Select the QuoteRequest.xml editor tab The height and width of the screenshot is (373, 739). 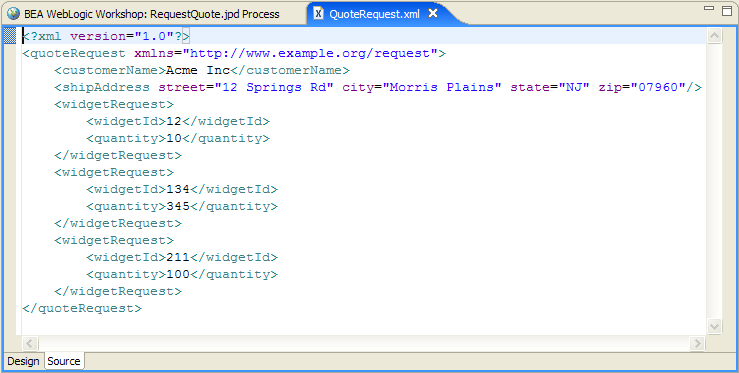coord(382,14)
